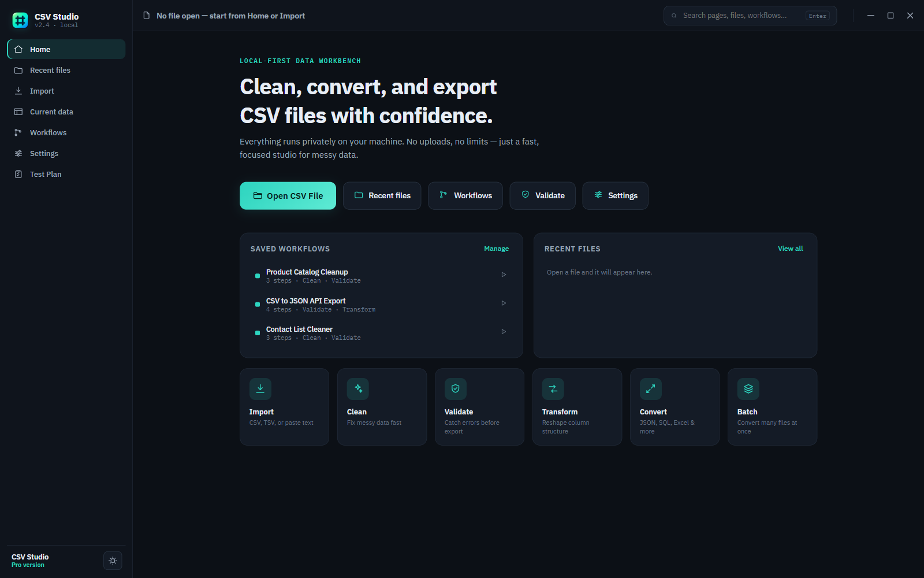Click the 'Convert many files at once' description
The width and height of the screenshot is (924, 578).
point(767,427)
